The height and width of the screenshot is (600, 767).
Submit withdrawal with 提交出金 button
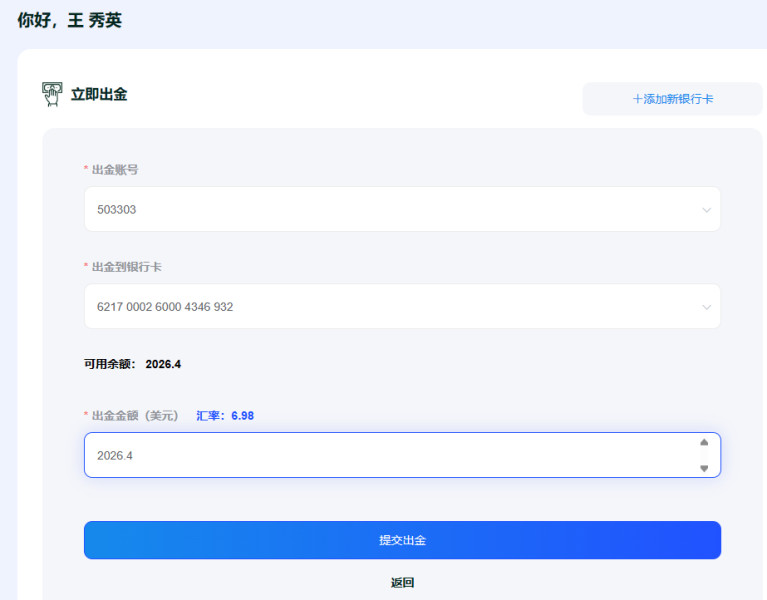pyautogui.click(x=402, y=540)
